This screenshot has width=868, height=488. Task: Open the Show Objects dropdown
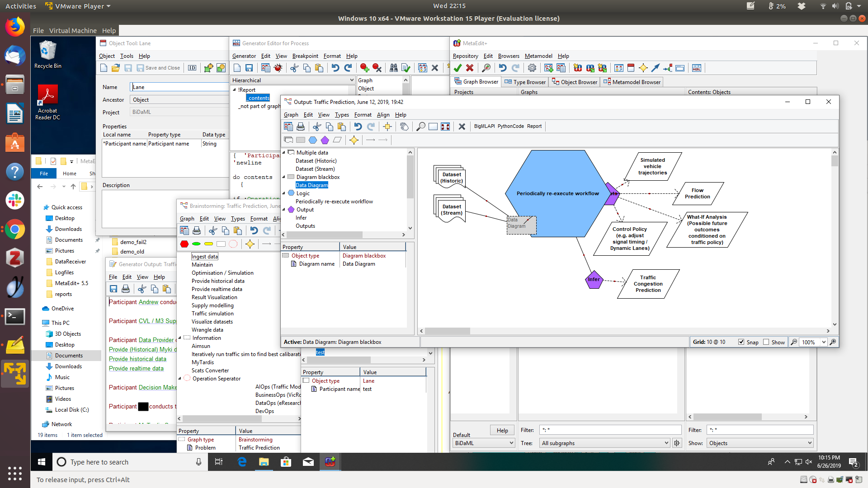(809, 443)
